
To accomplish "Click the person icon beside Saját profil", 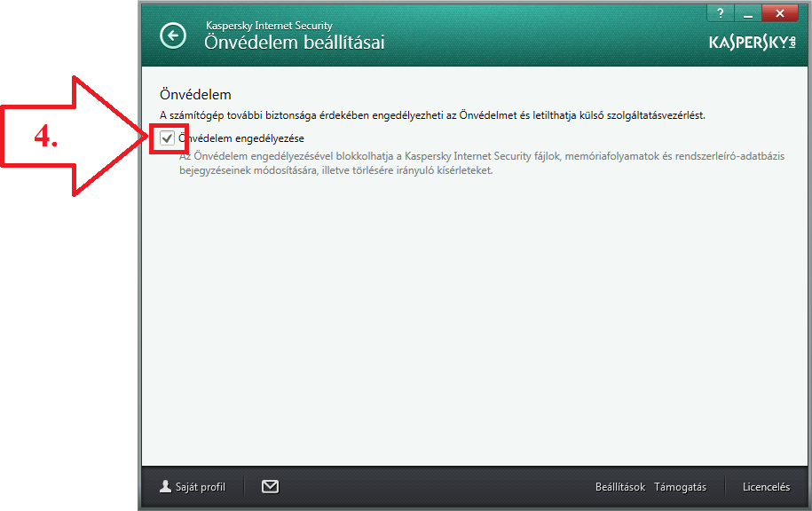I will click(165, 486).
